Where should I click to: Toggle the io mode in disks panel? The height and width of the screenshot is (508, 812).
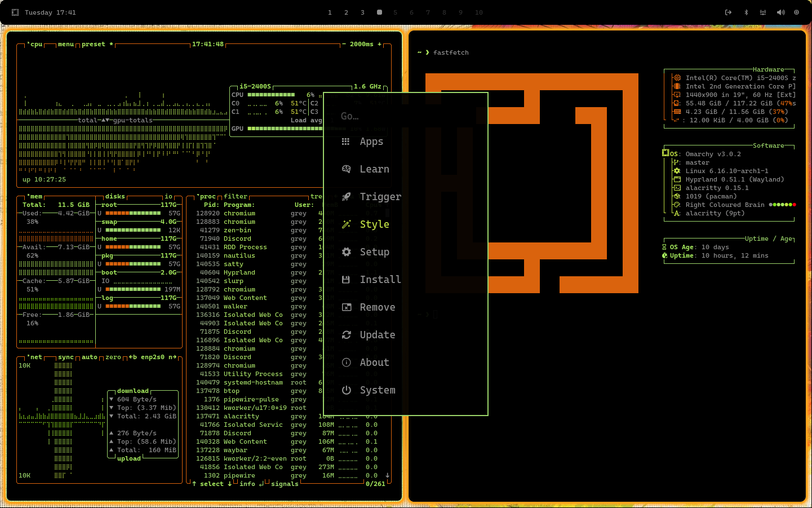168,197
